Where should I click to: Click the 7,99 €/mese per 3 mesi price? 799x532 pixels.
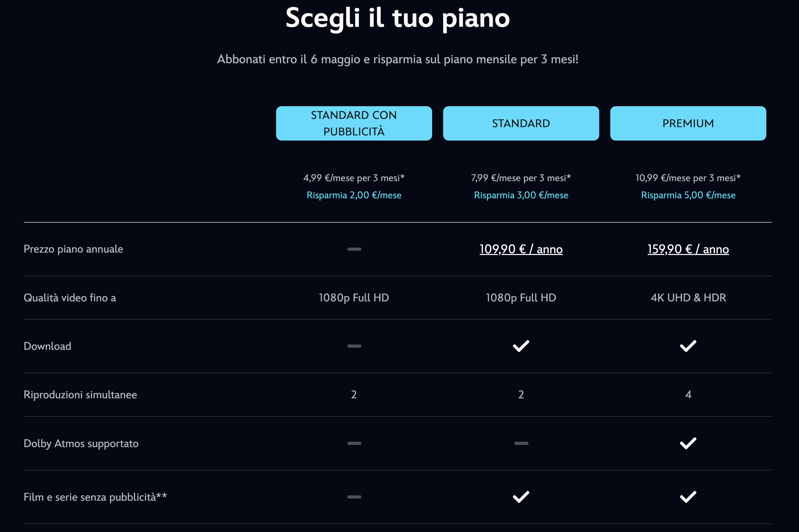coord(521,178)
